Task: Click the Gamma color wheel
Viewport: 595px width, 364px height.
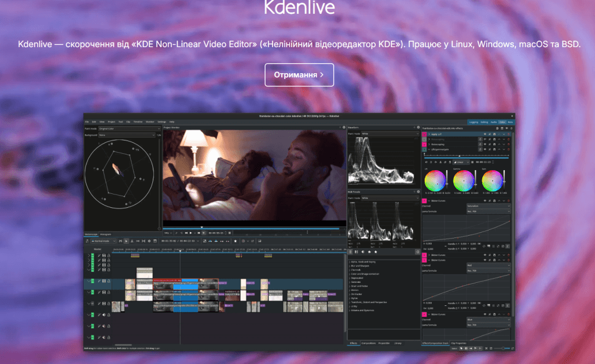Action: 463,181
